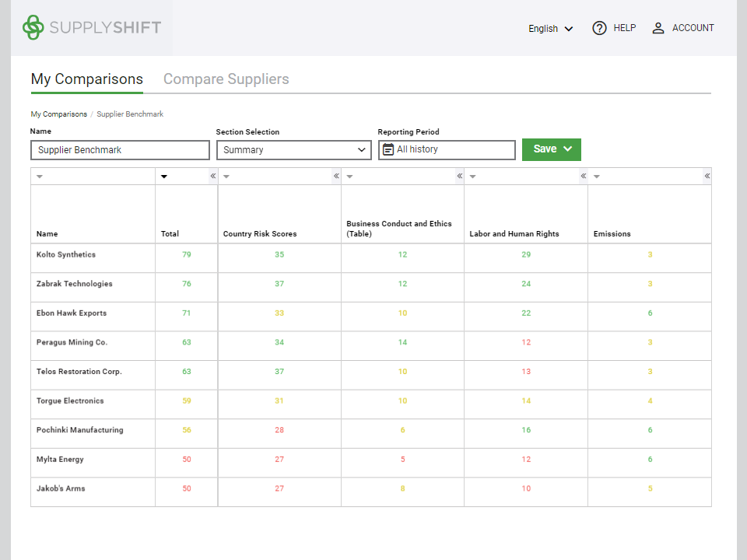The image size is (747, 560).
Task: Collapse the Emissions column
Action: (707, 177)
